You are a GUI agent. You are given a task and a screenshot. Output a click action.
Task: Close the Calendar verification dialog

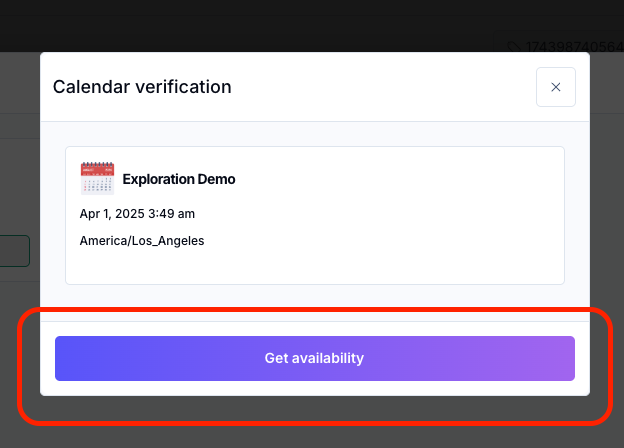(x=556, y=87)
